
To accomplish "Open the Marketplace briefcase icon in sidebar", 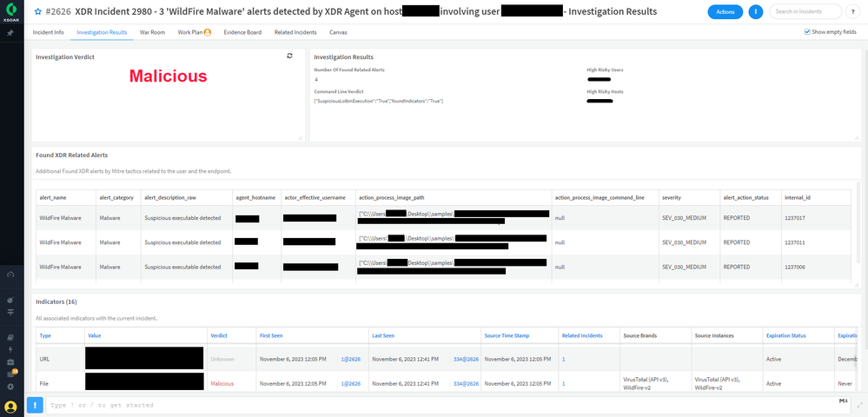I will [x=10, y=361].
